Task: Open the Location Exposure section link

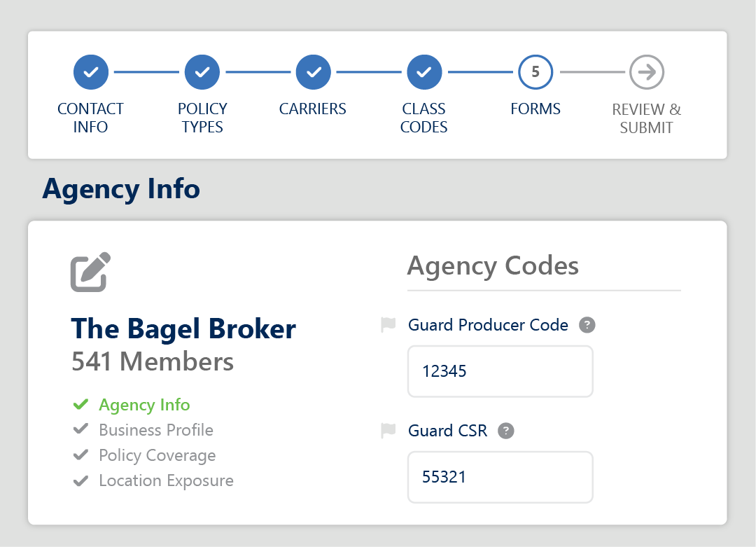Action: 167,480
